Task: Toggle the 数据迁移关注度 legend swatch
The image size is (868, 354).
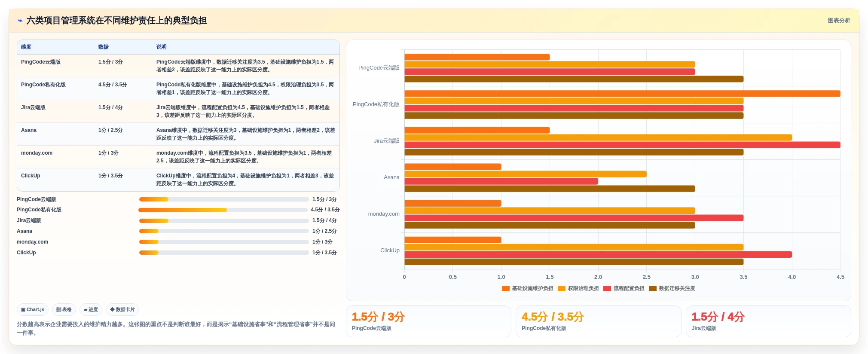Action: pos(652,289)
